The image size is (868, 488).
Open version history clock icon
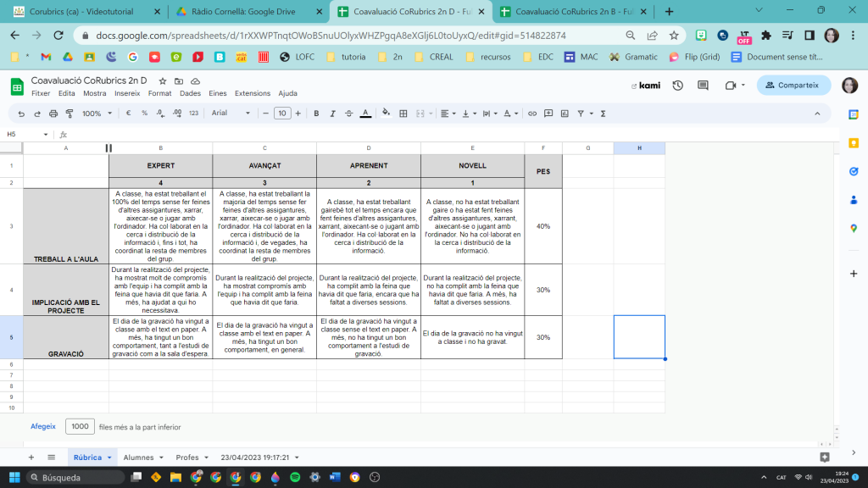pyautogui.click(x=678, y=86)
